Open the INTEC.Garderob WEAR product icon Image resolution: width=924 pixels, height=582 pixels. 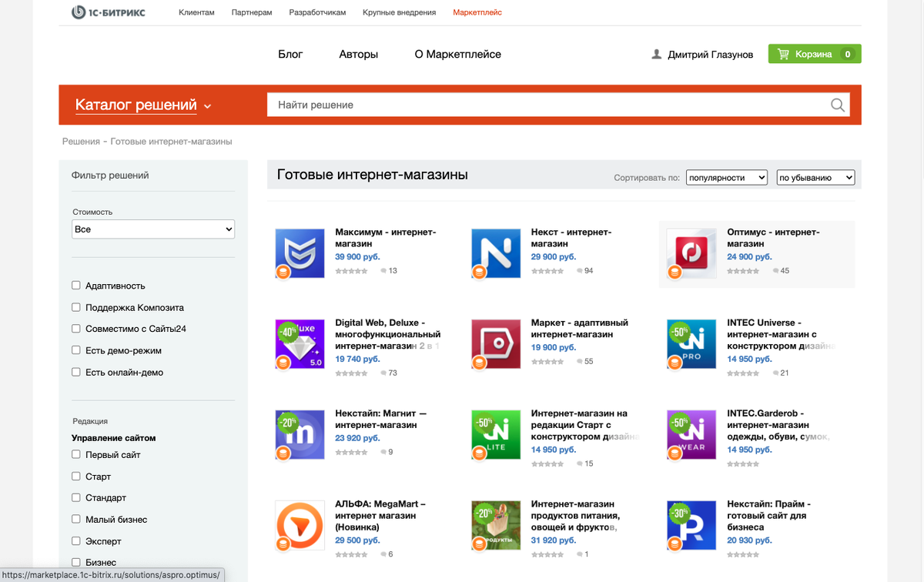pyautogui.click(x=691, y=435)
